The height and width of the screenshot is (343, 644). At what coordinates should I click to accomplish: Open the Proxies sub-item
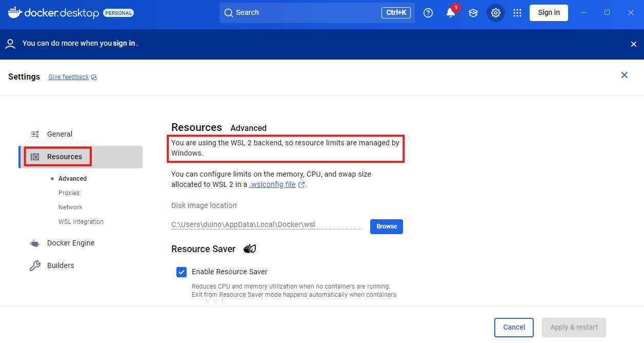[69, 193]
